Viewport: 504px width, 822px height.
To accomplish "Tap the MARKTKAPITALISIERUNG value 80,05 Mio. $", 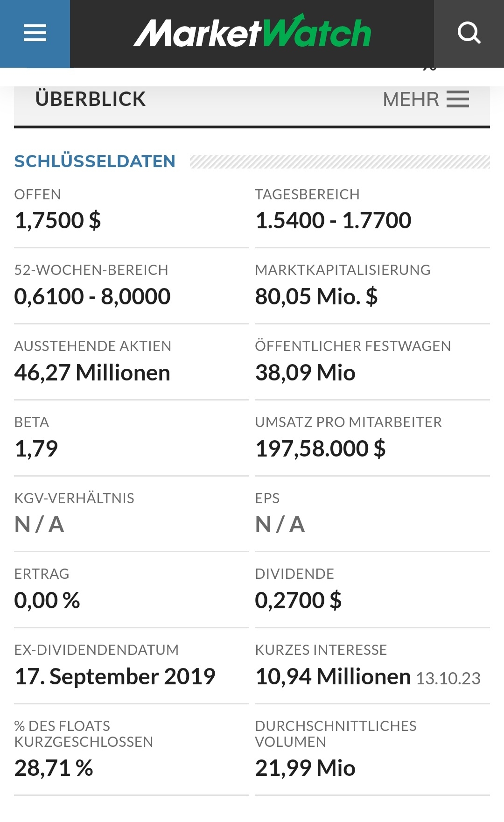I will (316, 296).
